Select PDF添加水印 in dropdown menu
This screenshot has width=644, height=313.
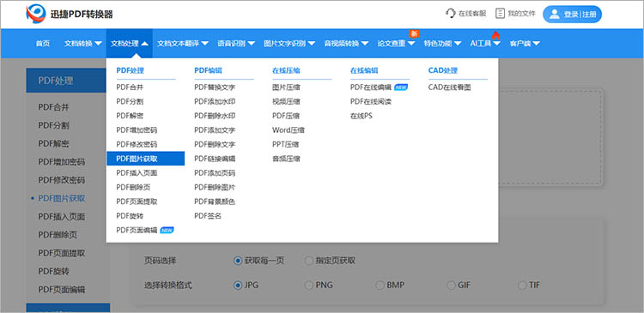point(215,101)
